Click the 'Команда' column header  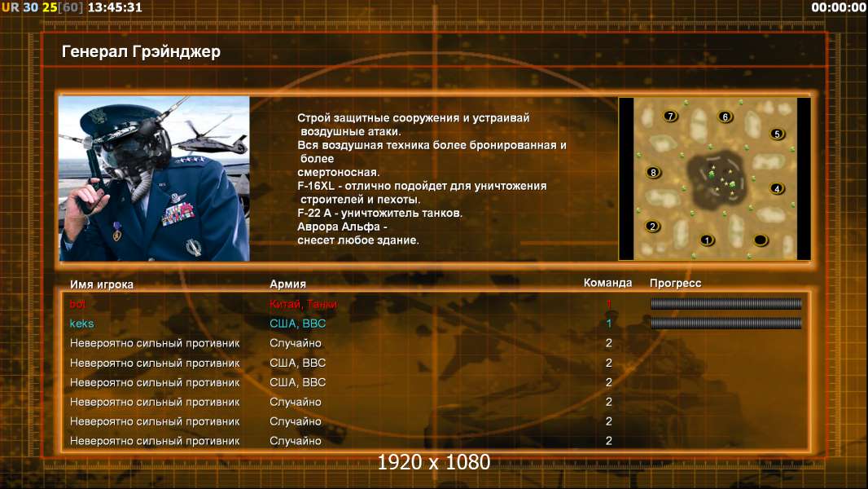(x=607, y=283)
